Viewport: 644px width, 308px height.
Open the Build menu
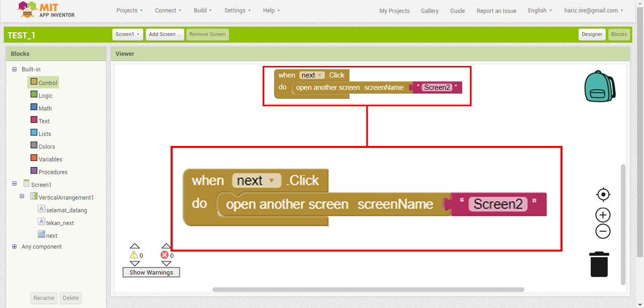pos(203,11)
